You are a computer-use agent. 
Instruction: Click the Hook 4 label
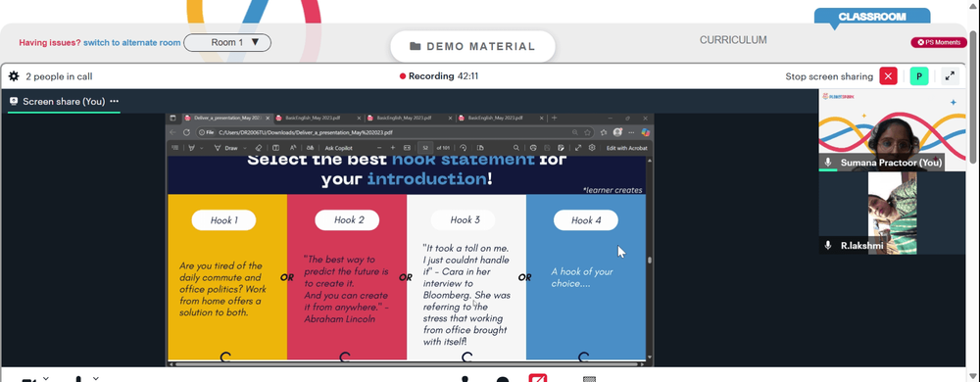pyautogui.click(x=586, y=219)
